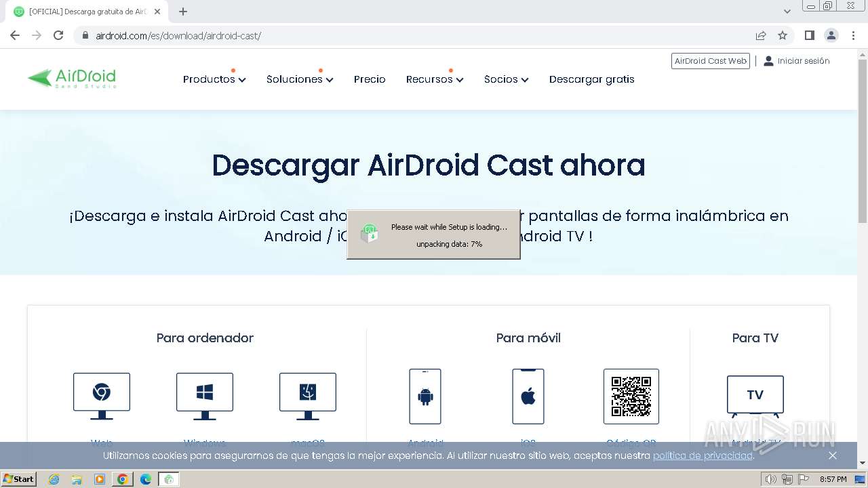Click the AirDroid logo

click(x=72, y=79)
